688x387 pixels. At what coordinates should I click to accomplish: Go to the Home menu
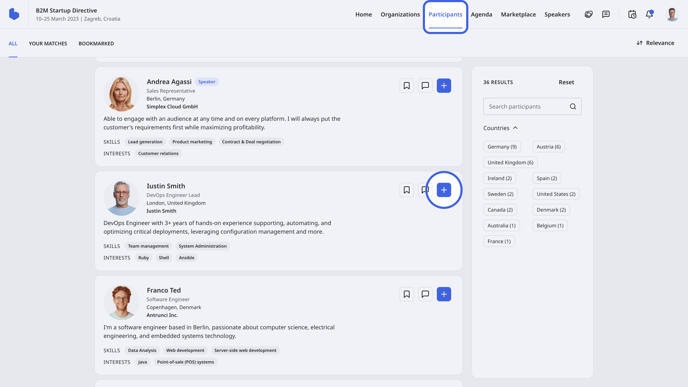[363, 14]
